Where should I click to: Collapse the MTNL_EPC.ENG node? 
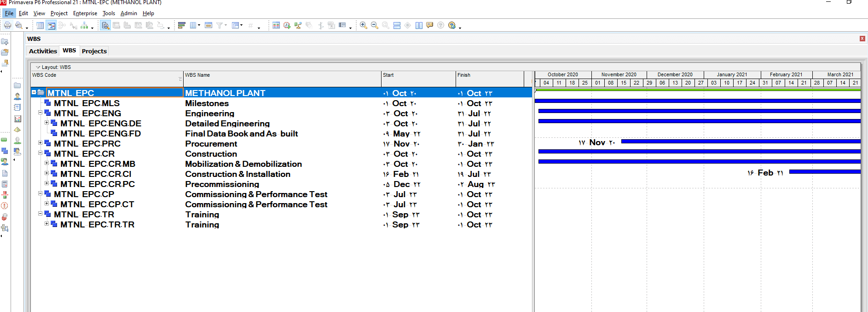tap(40, 113)
